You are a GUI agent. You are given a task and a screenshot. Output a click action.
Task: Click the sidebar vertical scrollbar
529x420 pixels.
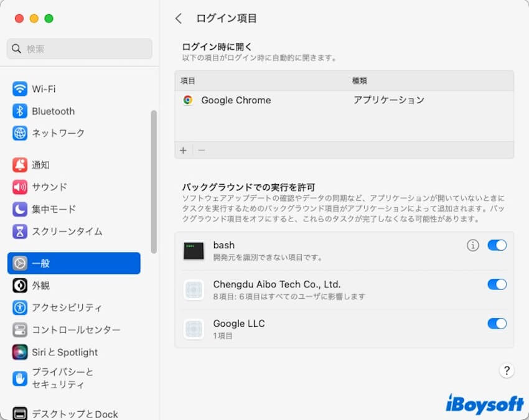pos(154,182)
